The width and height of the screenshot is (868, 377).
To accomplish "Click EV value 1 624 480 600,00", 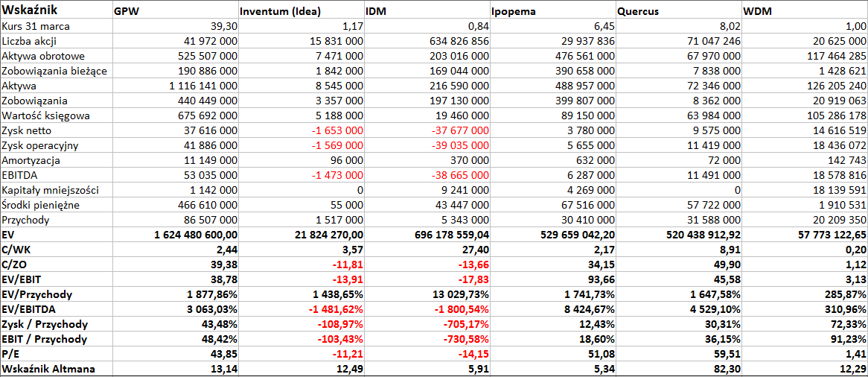I will (196, 235).
